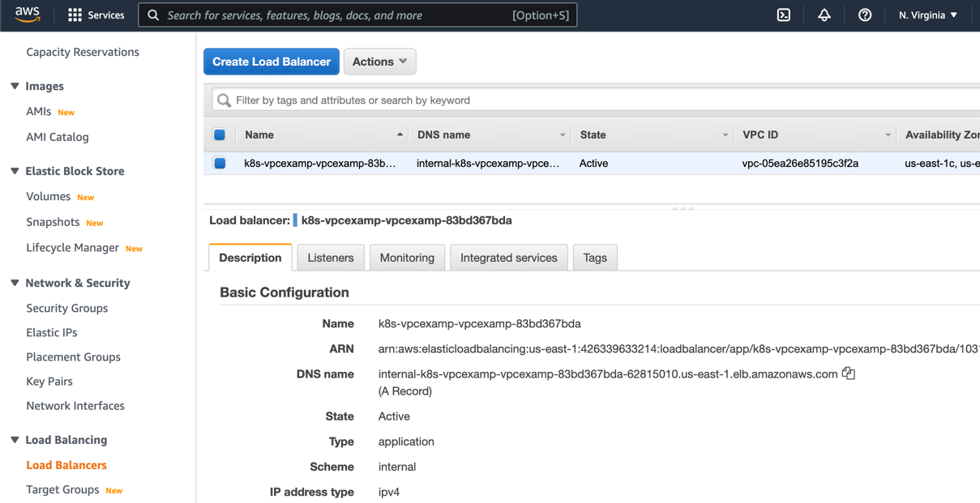Click the ARN value text
This screenshot has width=980, height=503.
[x=679, y=349]
